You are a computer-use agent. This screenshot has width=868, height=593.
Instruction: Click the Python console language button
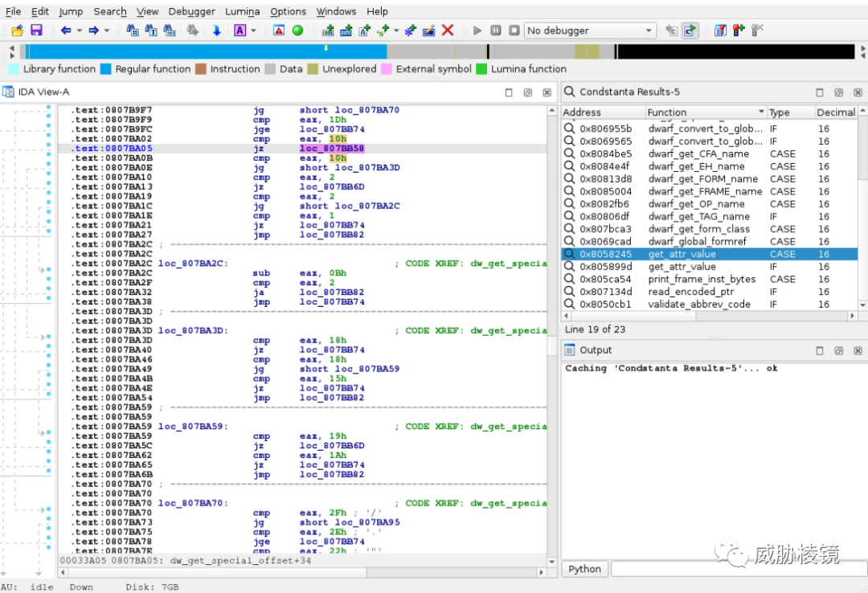coord(584,569)
